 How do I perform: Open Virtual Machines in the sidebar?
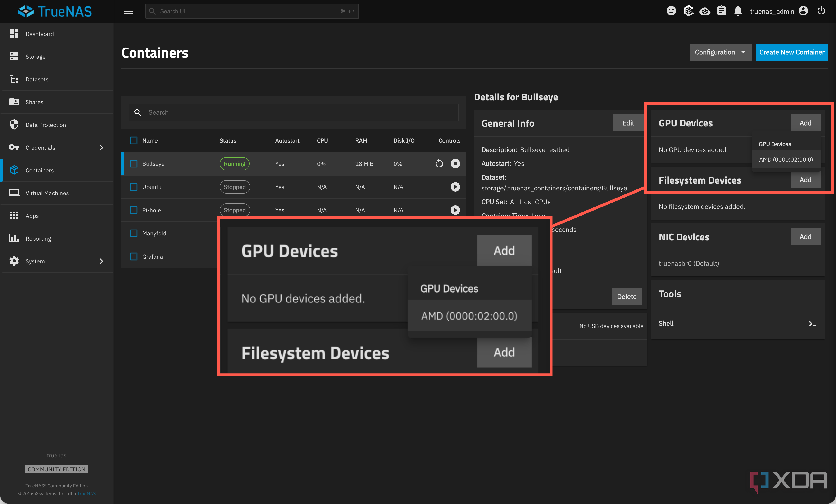click(x=57, y=193)
